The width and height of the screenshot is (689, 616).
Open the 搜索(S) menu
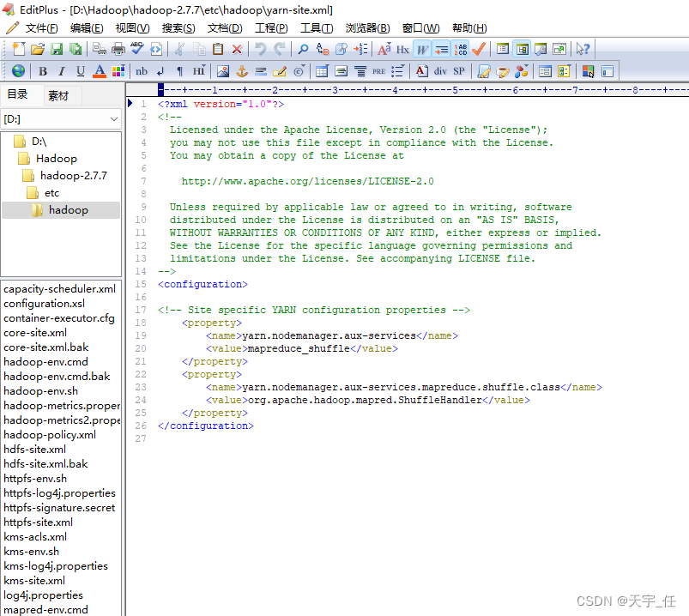[x=178, y=28]
